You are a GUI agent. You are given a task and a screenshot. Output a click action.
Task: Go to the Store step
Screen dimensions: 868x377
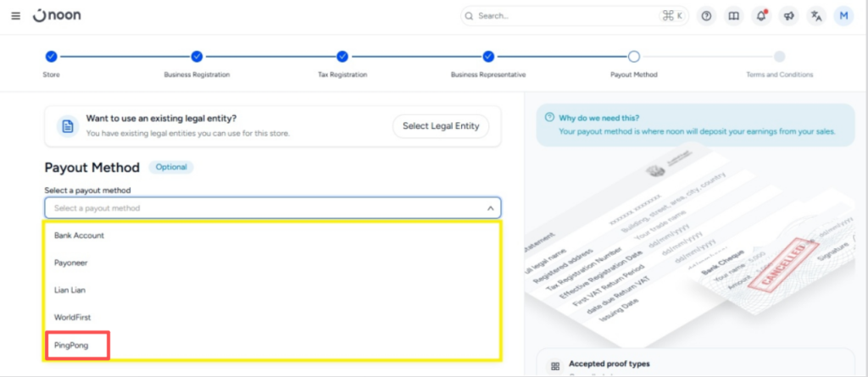click(51, 57)
